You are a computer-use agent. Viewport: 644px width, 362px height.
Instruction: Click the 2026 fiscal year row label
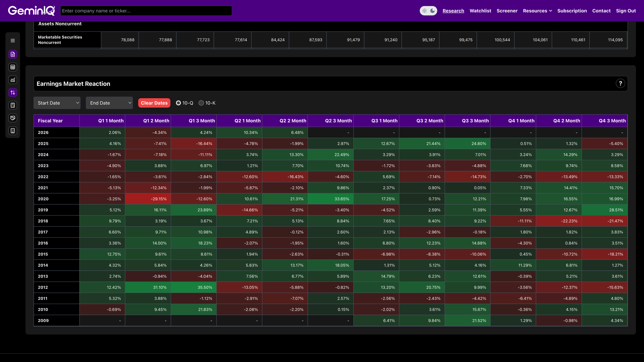(x=56, y=132)
